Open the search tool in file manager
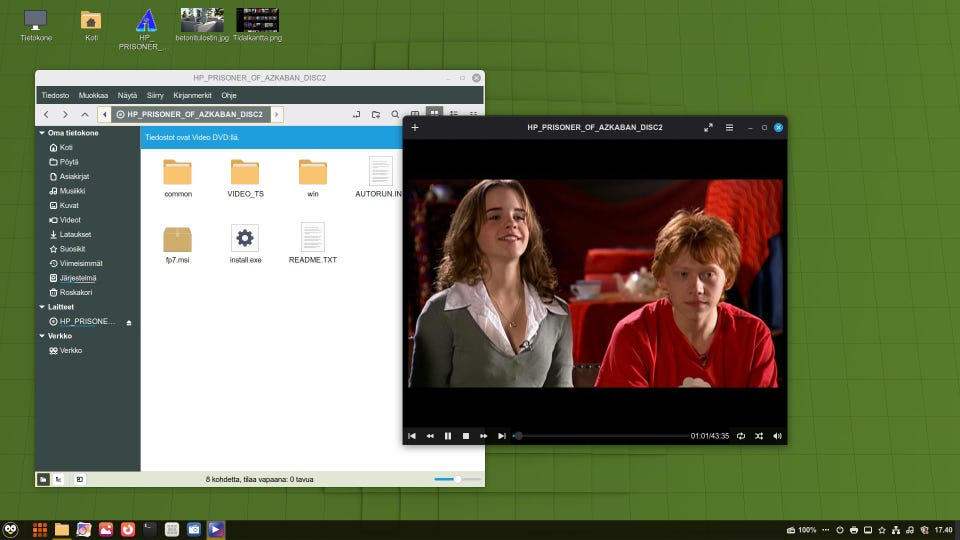The image size is (960, 540). [395, 115]
